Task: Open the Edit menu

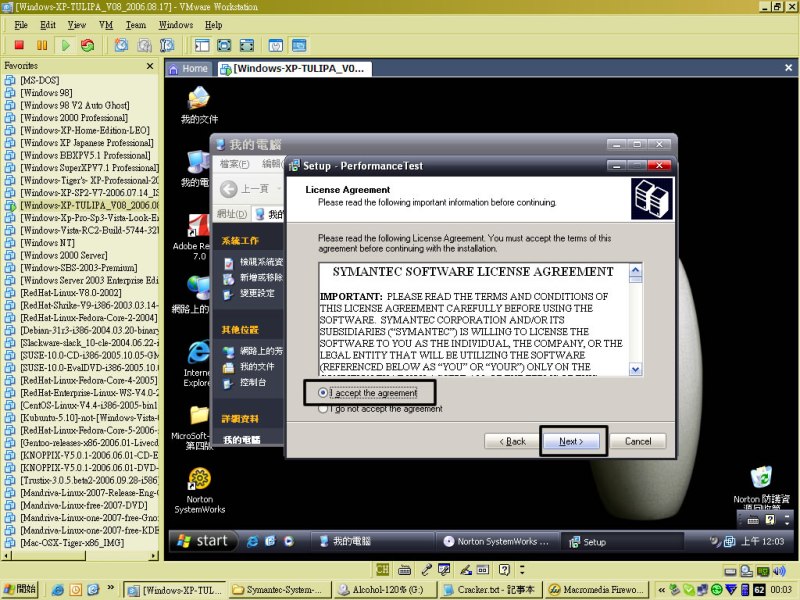Action: click(x=48, y=25)
